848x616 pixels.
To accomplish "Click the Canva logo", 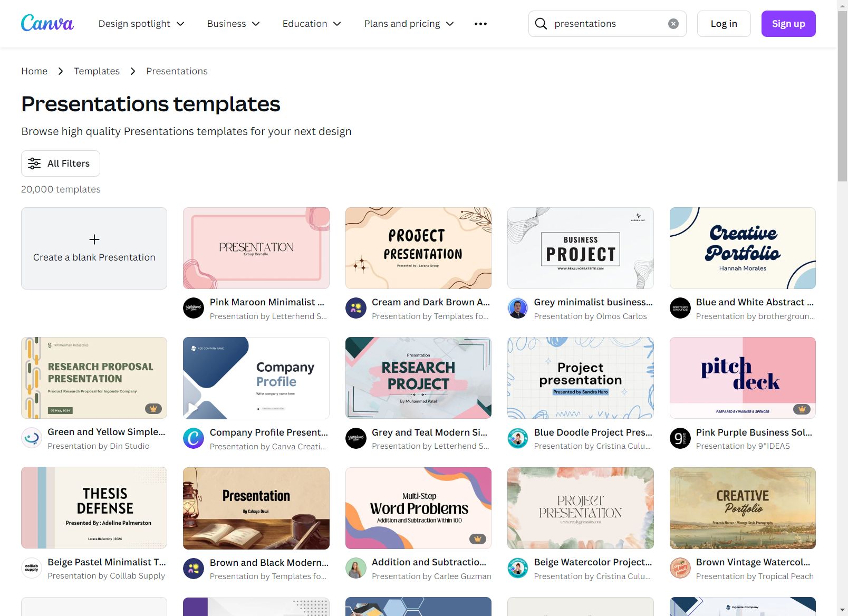I will pyautogui.click(x=47, y=23).
